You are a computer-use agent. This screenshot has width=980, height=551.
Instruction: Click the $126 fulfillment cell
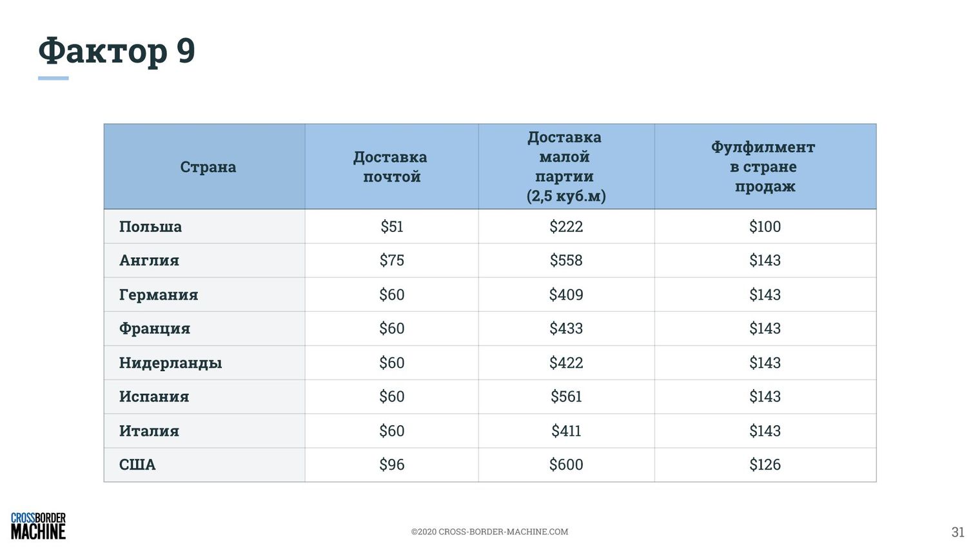click(765, 465)
